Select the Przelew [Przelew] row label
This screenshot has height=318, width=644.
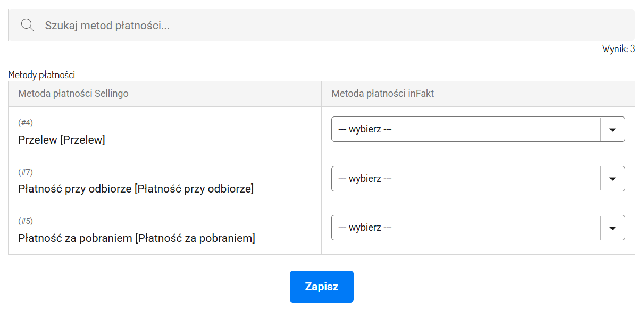click(x=62, y=140)
